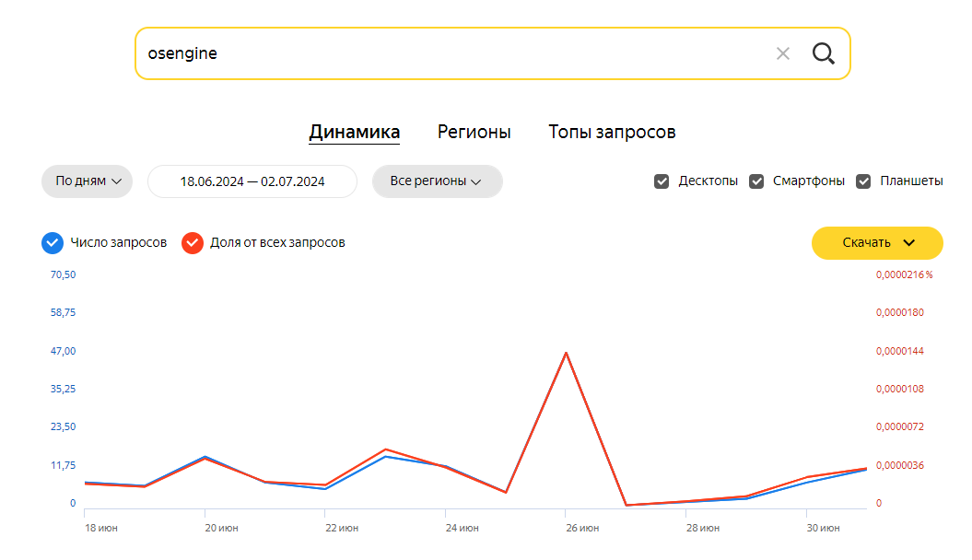Click the chart point above 20 июн
This screenshot has width=972, height=560.
point(205,457)
